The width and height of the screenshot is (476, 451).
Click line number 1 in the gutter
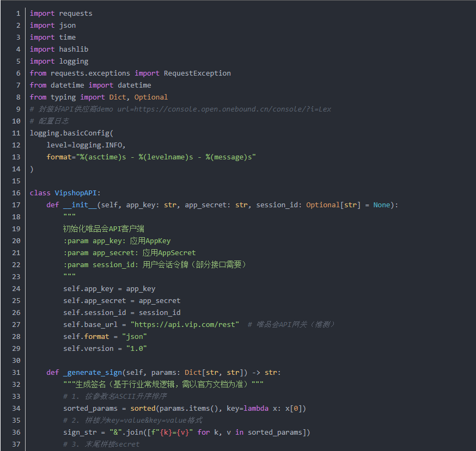(18, 13)
